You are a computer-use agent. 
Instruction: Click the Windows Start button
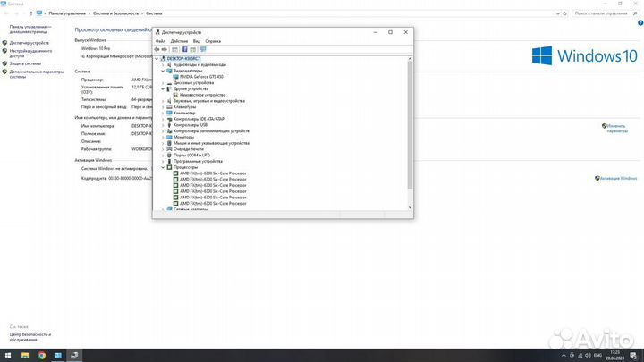point(7,355)
